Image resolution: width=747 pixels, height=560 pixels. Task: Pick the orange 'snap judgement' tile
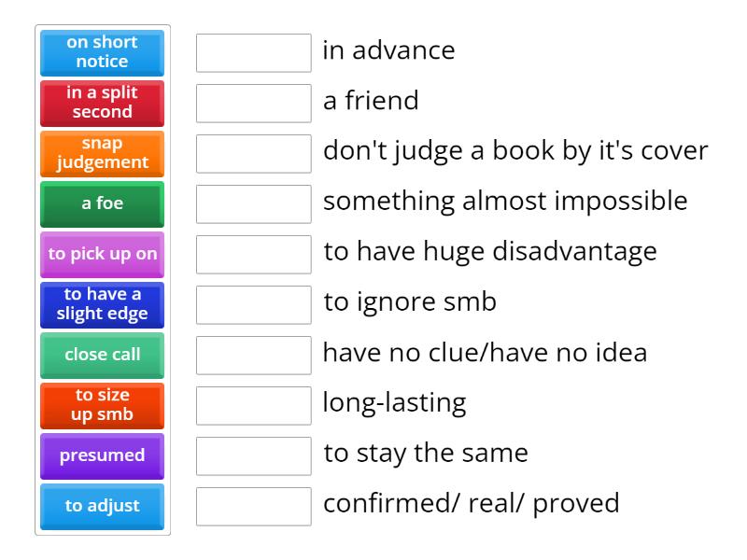[x=103, y=153]
